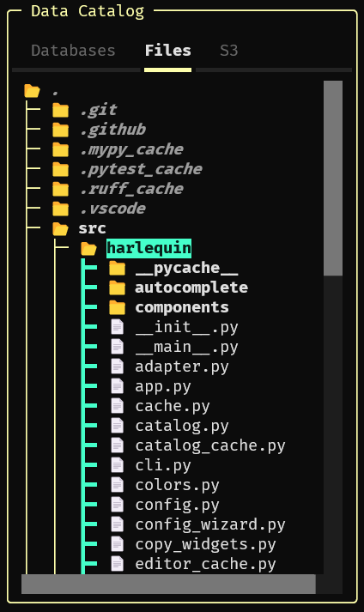This screenshot has width=364, height=612.
Task: Expand the .mypy_cache directory
Action: coord(131,150)
